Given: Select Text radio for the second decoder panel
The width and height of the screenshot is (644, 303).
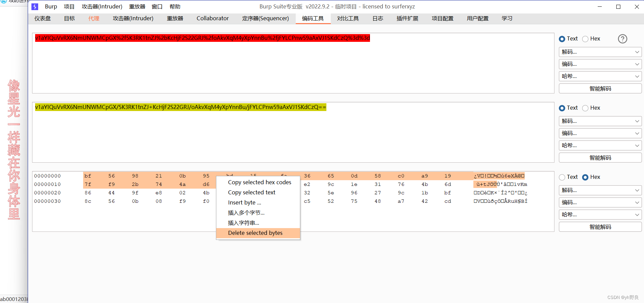Looking at the screenshot, I should tap(562, 108).
